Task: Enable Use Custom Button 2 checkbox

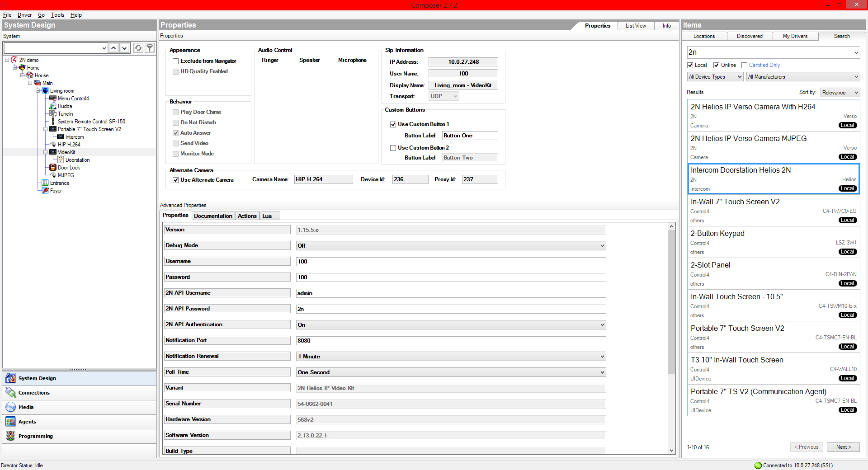Action: tap(393, 148)
